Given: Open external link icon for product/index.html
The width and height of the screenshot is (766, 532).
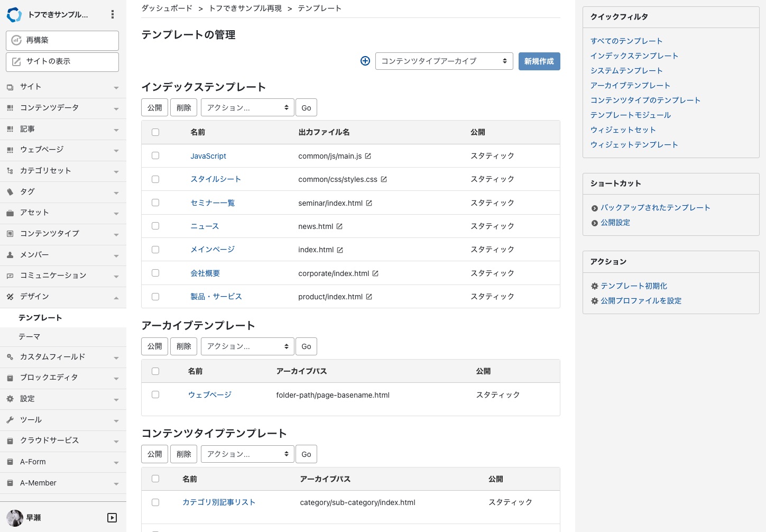Looking at the screenshot, I should [x=369, y=297].
